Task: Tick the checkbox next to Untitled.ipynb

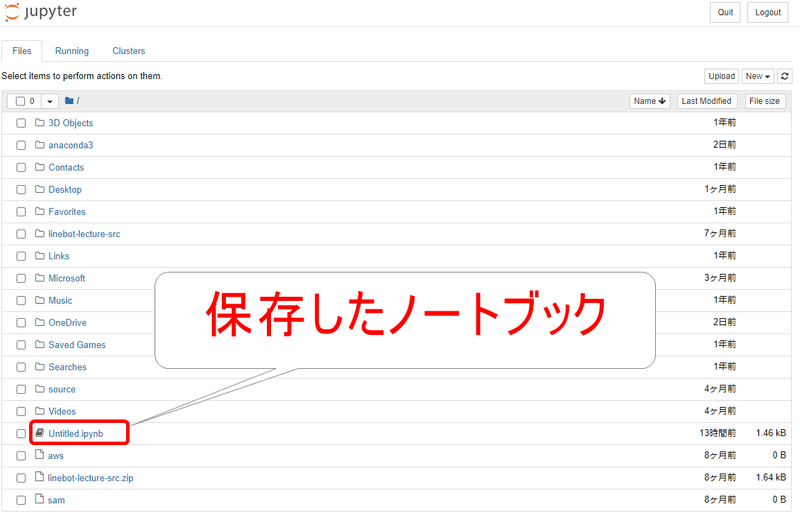Action: click(x=21, y=434)
